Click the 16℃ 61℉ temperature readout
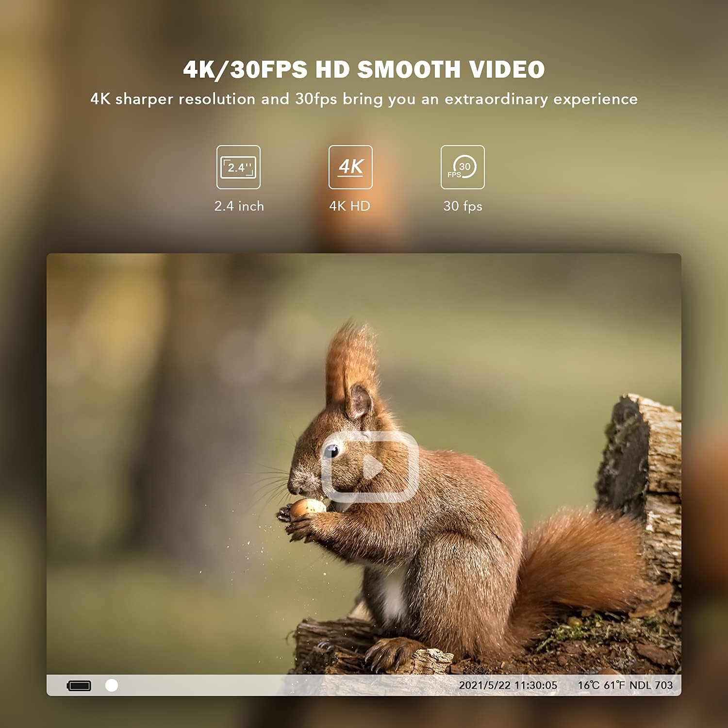Image resolution: width=728 pixels, height=728 pixels. pyautogui.click(x=602, y=685)
